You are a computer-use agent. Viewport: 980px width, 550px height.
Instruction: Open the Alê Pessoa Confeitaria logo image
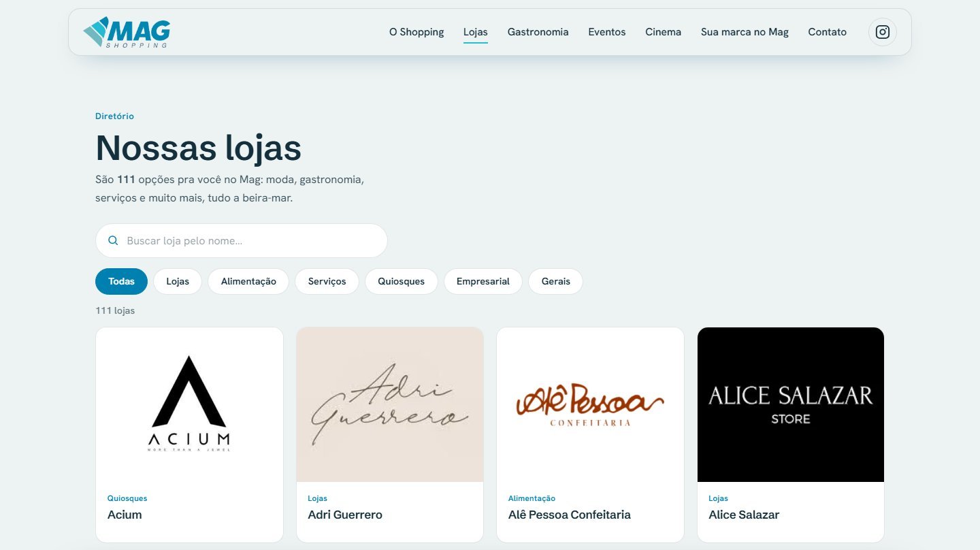click(590, 404)
